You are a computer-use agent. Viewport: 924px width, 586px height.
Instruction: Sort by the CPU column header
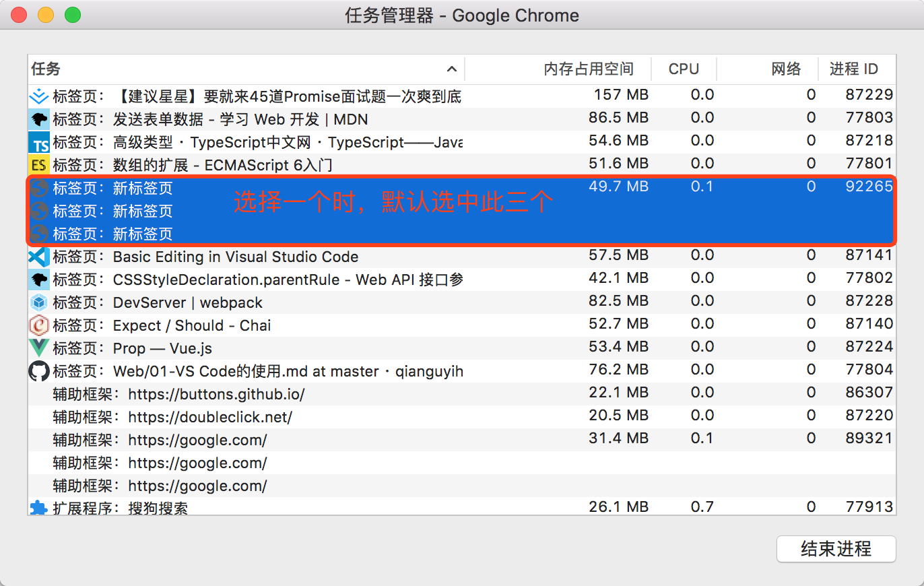click(684, 69)
